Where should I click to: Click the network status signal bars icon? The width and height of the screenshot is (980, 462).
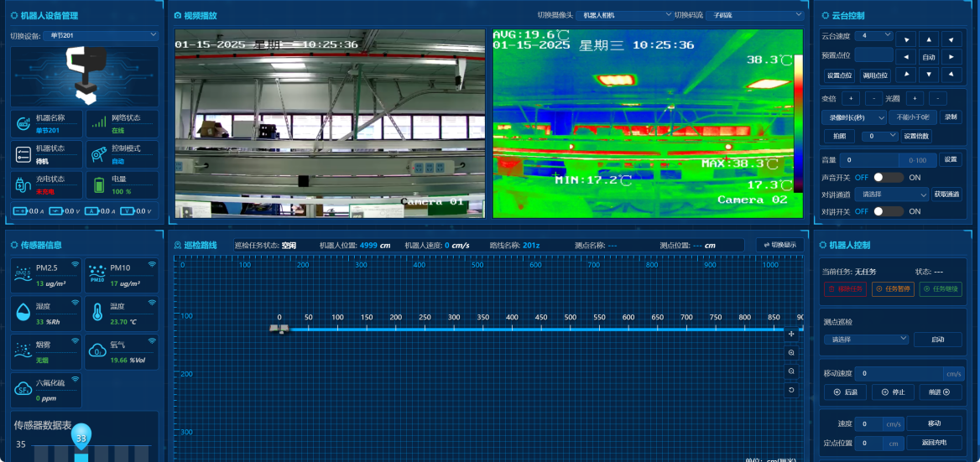coord(99,123)
